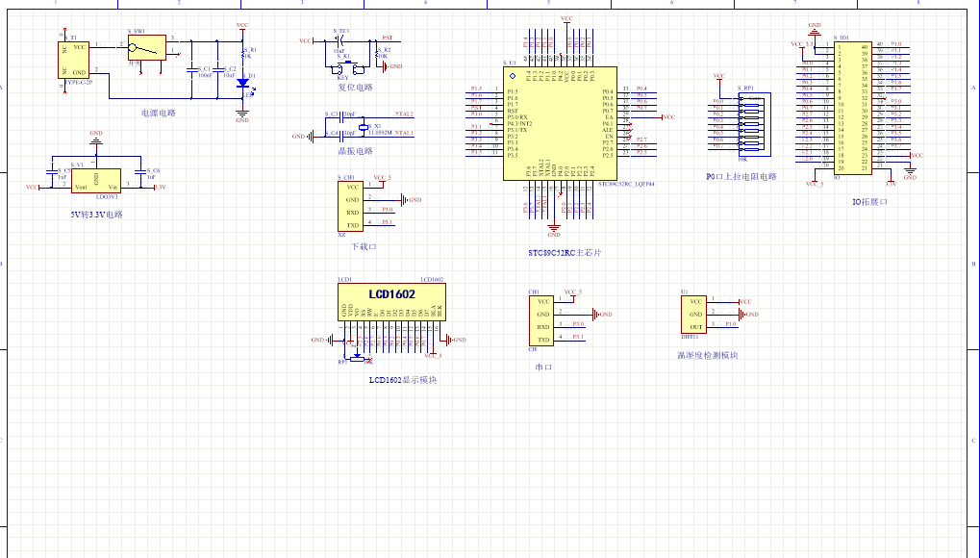Viewport: 980px width, 558px height.
Task: Click the '电源电路' title text
Action: pos(159,114)
